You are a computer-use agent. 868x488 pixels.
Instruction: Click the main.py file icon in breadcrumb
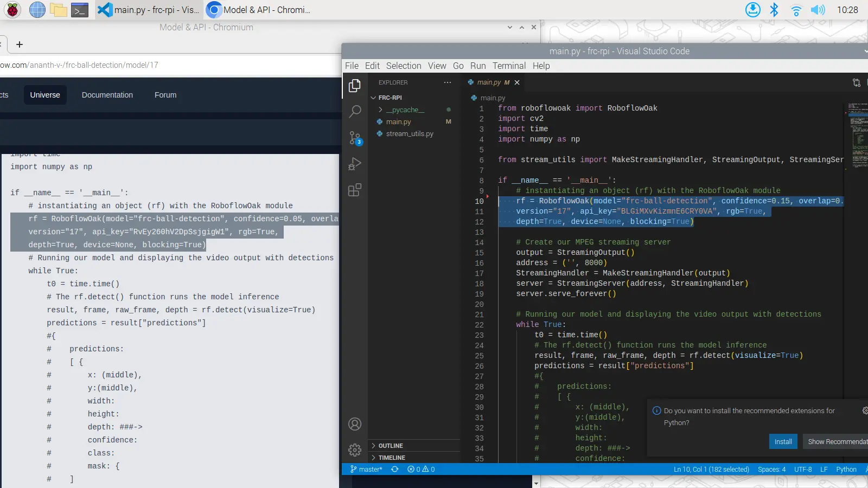(x=474, y=98)
